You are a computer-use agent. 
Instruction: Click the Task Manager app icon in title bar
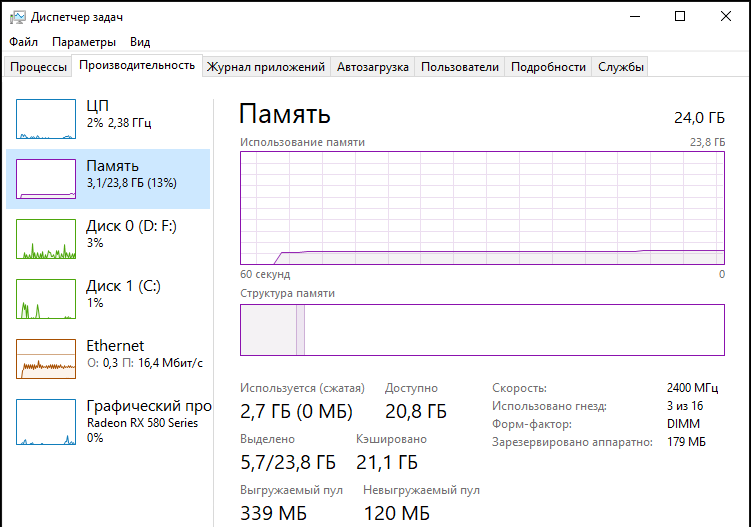(x=17, y=17)
